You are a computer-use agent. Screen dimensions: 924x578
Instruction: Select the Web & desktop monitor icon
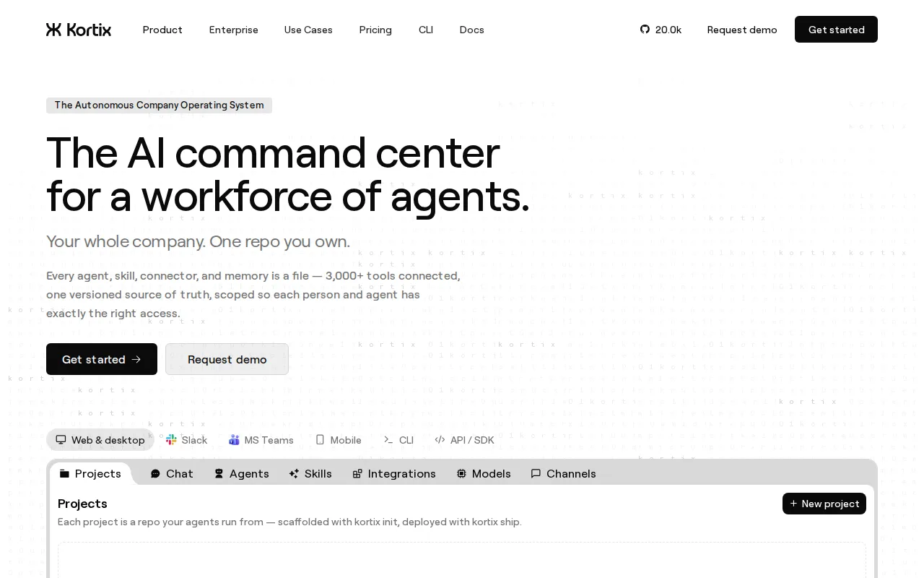61,440
